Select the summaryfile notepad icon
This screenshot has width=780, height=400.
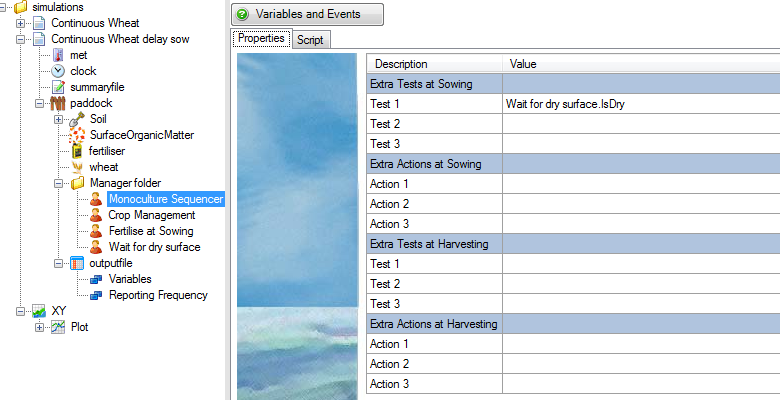point(58,87)
